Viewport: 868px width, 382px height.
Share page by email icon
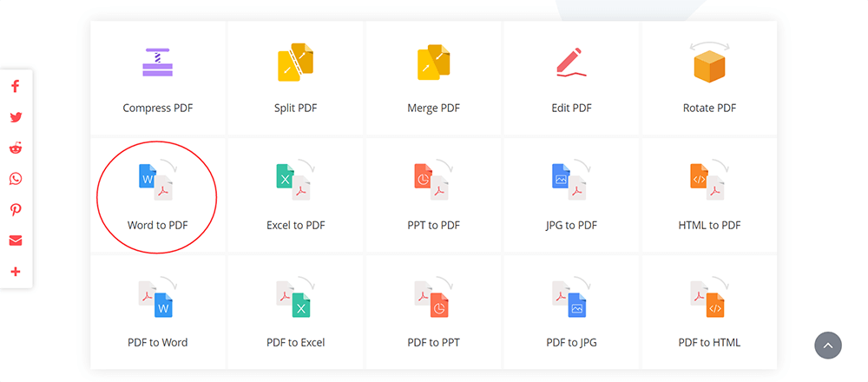click(x=16, y=240)
